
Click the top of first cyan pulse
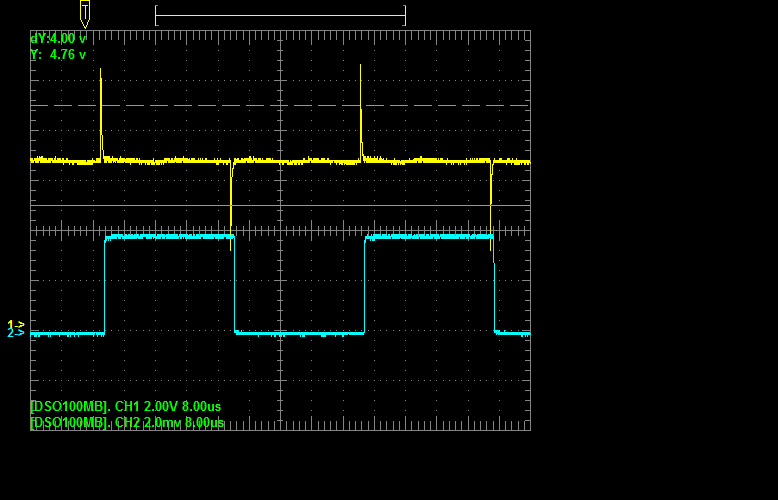(x=170, y=237)
